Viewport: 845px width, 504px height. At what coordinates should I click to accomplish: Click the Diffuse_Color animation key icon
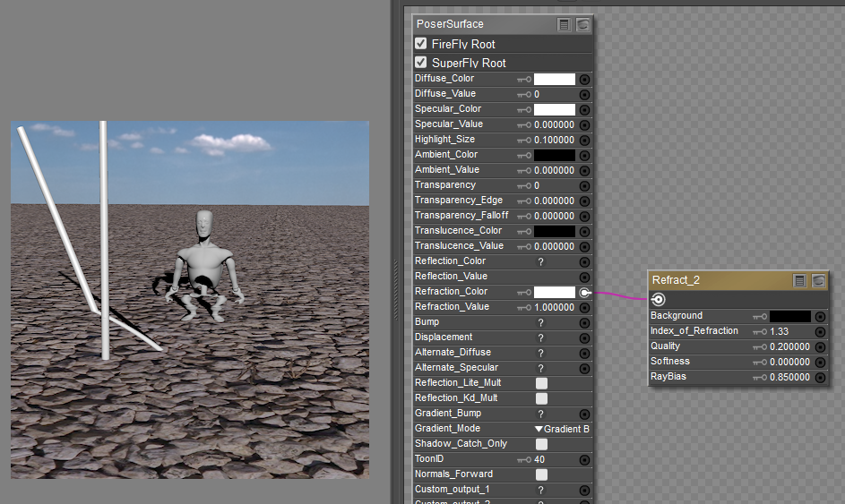point(524,79)
